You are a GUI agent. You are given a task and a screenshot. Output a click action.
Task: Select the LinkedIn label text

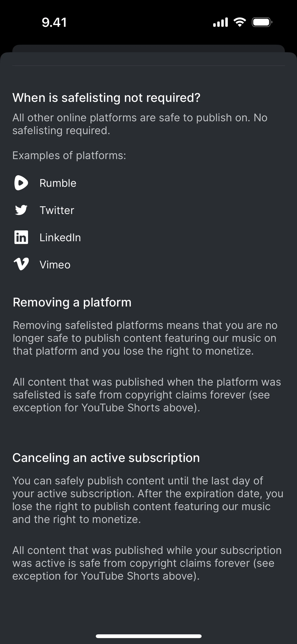pos(60,238)
